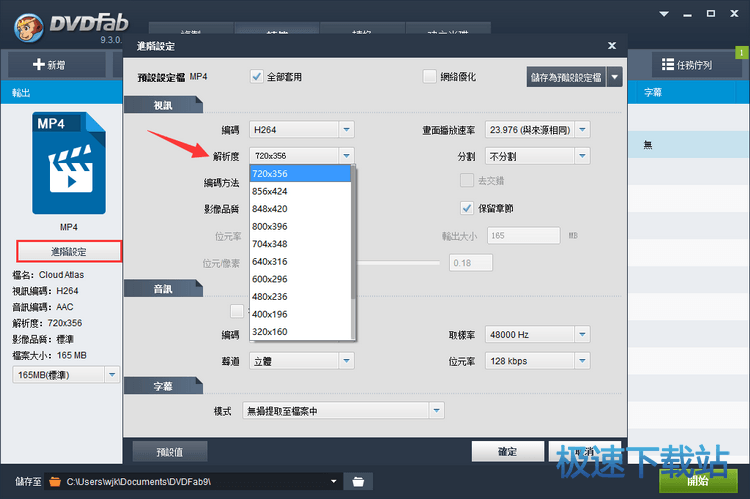Click the 檔名: Cloud Atlas text

(48, 275)
